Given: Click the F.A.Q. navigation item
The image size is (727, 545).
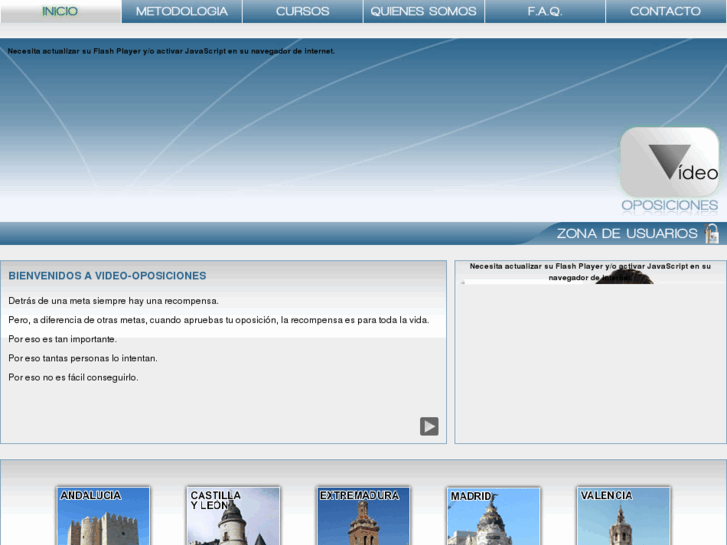Looking at the screenshot, I should click(545, 11).
